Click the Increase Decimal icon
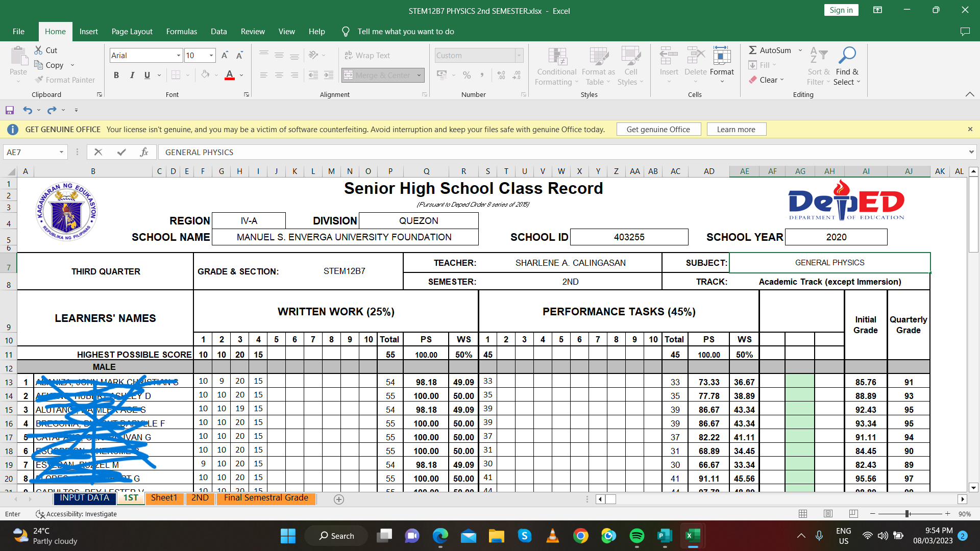The width and height of the screenshot is (980, 551). click(x=501, y=75)
